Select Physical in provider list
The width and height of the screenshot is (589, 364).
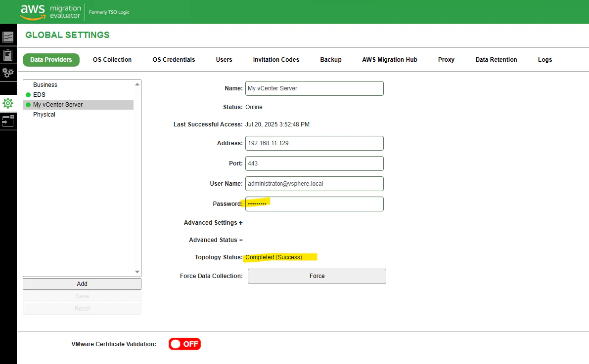[79, 115]
